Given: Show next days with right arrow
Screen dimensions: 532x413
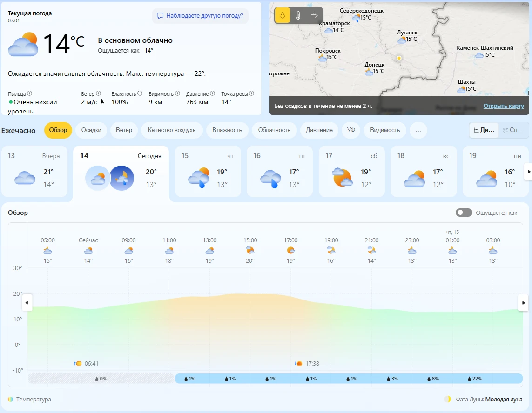Looking at the screenshot, I should 528,172.
